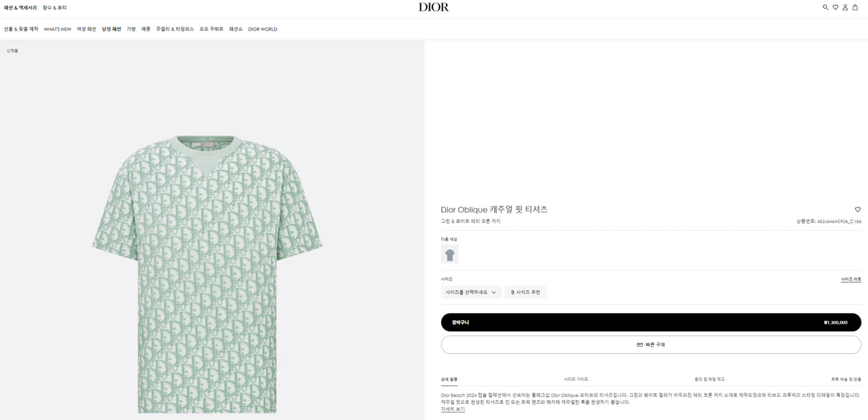Open the search icon in header
The height and width of the screenshot is (420, 868).
point(825,7)
